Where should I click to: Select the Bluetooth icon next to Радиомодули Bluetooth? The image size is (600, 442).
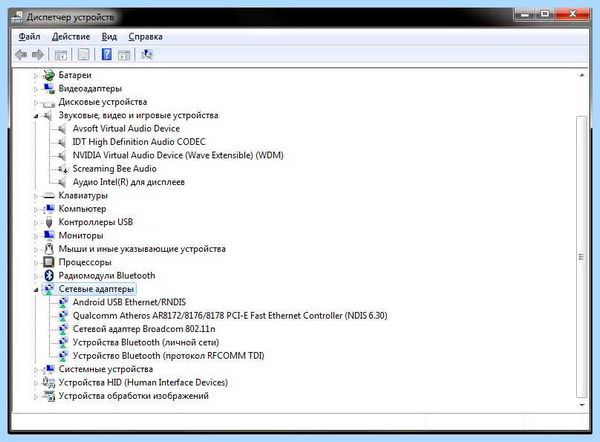tap(49, 276)
